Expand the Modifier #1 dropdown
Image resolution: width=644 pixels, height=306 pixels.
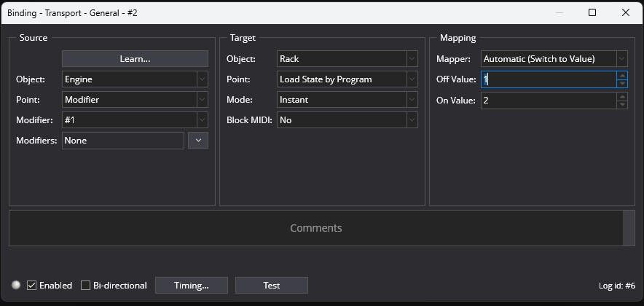coord(135,120)
